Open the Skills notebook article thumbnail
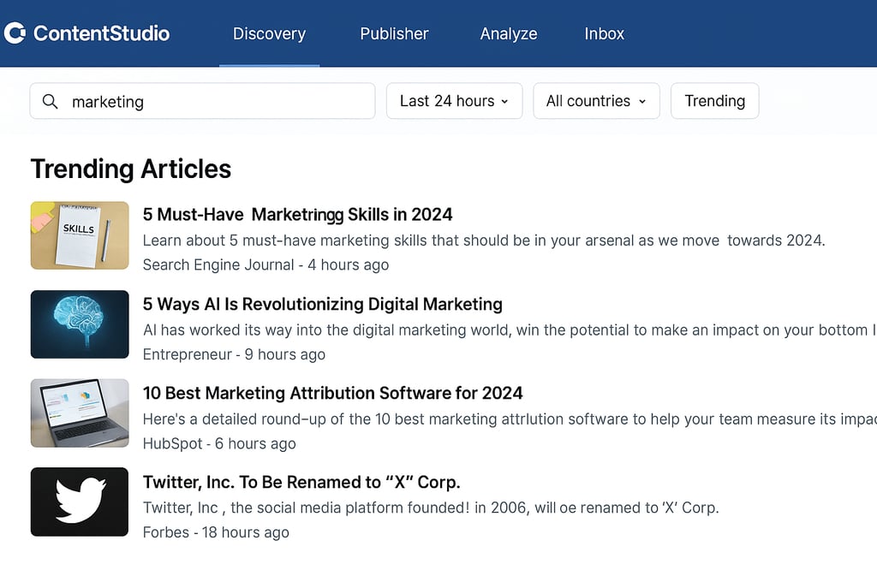 tap(80, 235)
